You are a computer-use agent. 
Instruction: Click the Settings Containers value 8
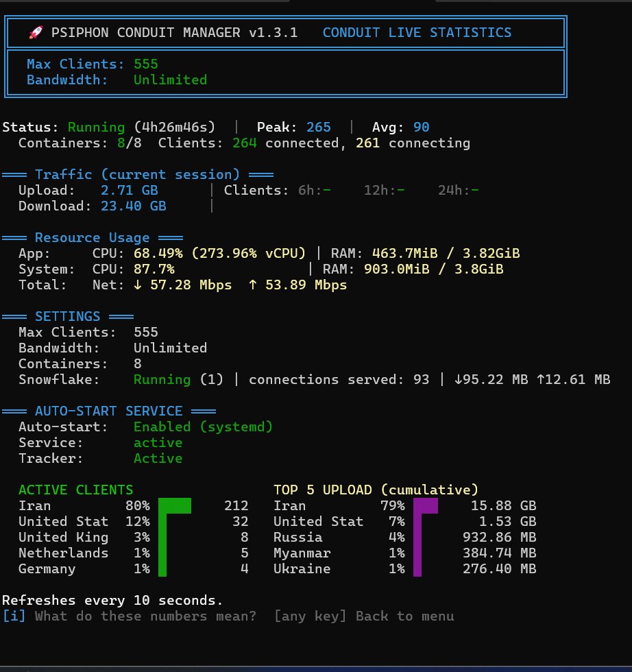coord(138,364)
